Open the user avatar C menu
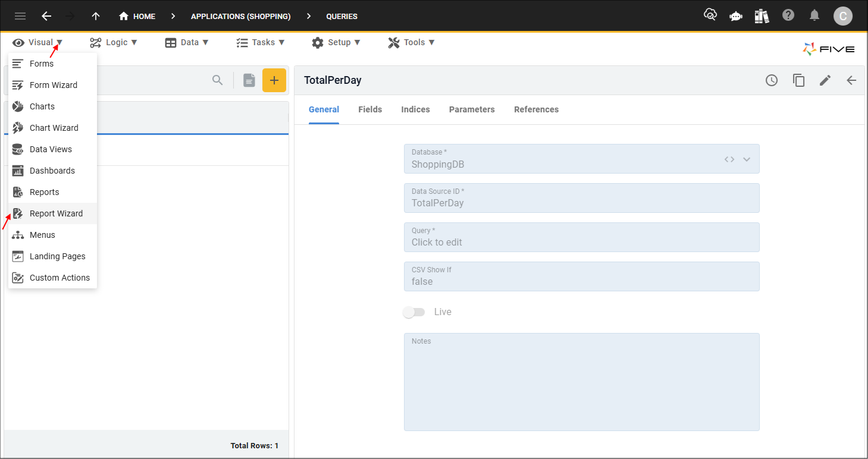The height and width of the screenshot is (459, 868). coord(843,16)
